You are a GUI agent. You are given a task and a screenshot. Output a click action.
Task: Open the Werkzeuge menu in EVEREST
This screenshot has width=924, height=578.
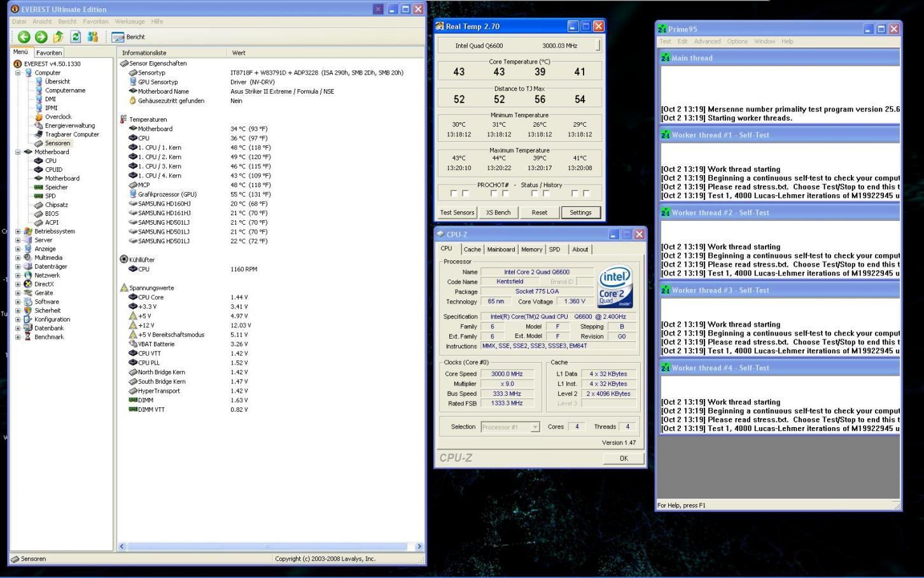[x=130, y=22]
